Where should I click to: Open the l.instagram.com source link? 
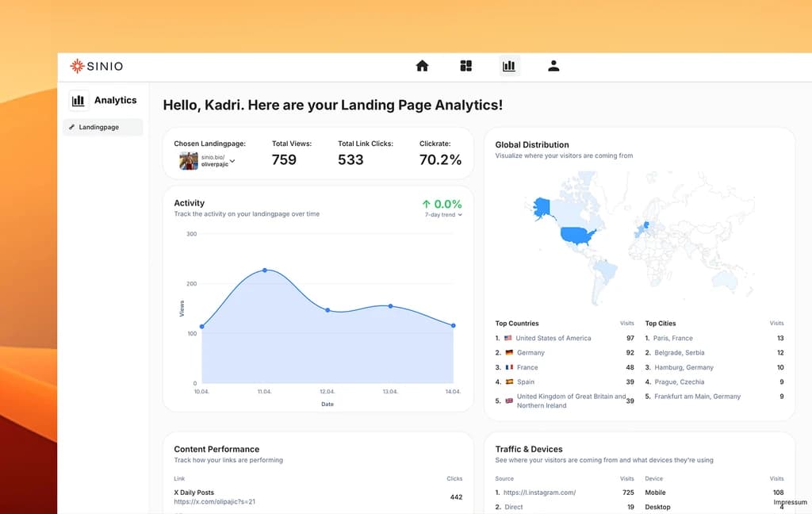540,492
